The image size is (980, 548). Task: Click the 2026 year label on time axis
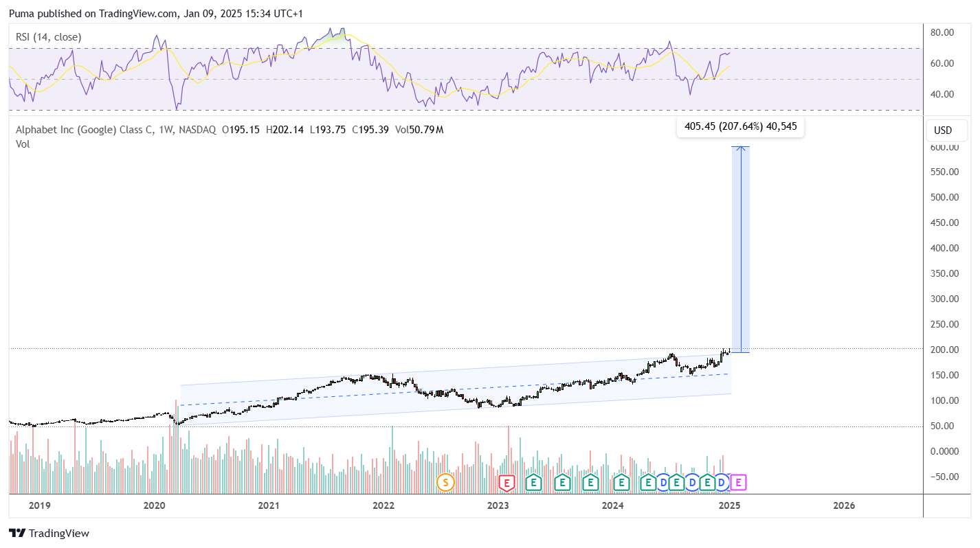click(843, 505)
